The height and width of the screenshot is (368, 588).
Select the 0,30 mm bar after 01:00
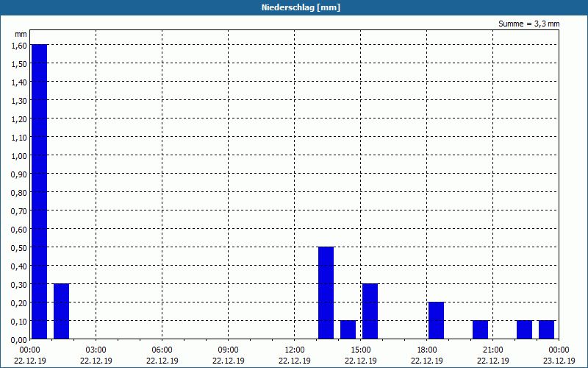pyautogui.click(x=62, y=311)
